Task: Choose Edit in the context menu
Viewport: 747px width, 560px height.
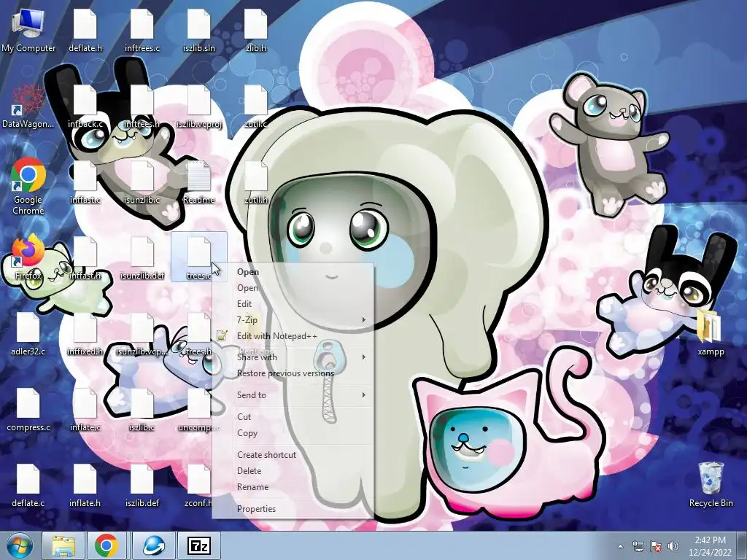Action: (x=293, y=304)
